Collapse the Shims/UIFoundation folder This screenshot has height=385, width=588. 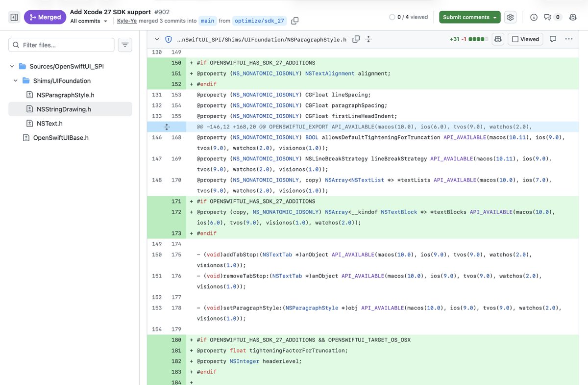pos(15,80)
